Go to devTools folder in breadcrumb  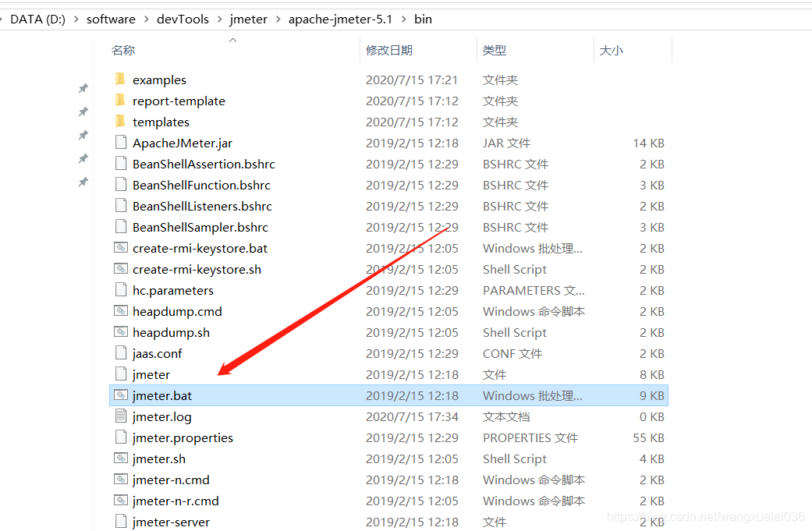tap(183, 19)
